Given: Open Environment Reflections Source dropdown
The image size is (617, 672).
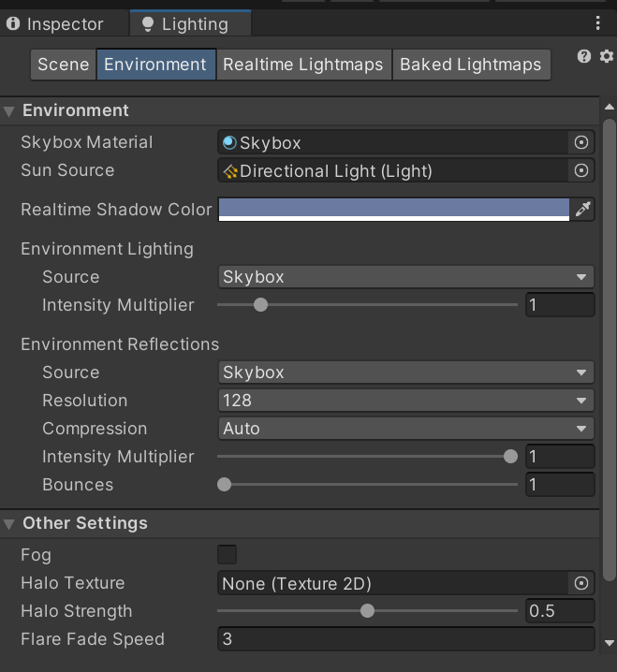Looking at the screenshot, I should (x=405, y=373).
